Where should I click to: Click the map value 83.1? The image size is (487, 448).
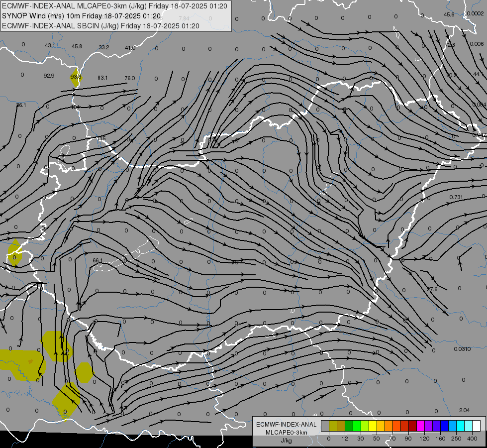pos(102,78)
